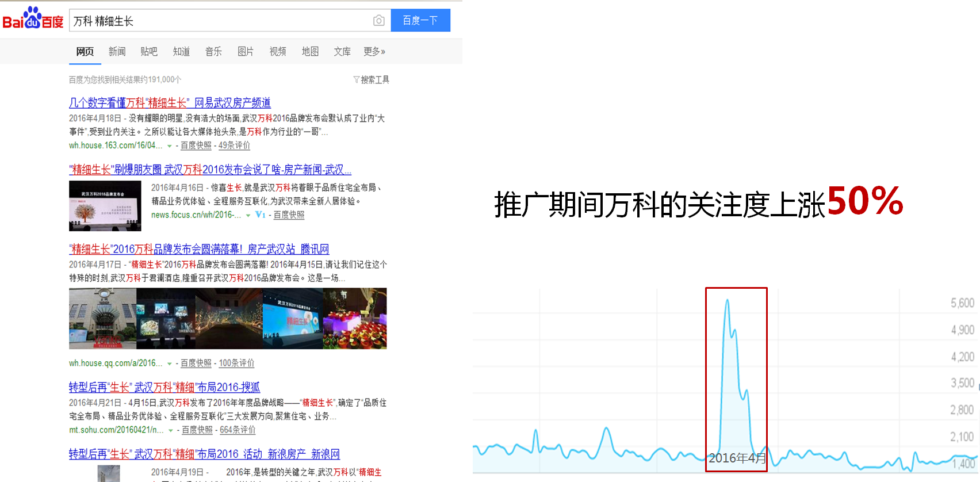The width and height of the screenshot is (980, 482).
Task: Click the headline 推广期间万科的关注度上涨50%
Action: pos(699,202)
